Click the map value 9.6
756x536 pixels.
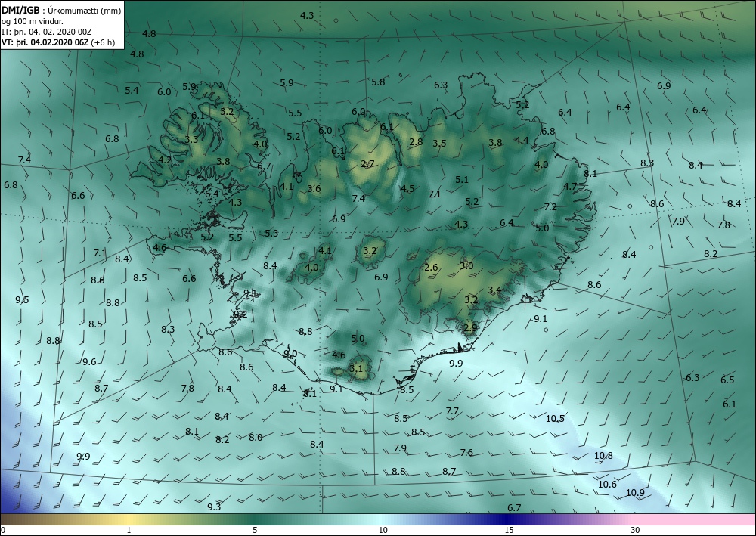point(89,362)
